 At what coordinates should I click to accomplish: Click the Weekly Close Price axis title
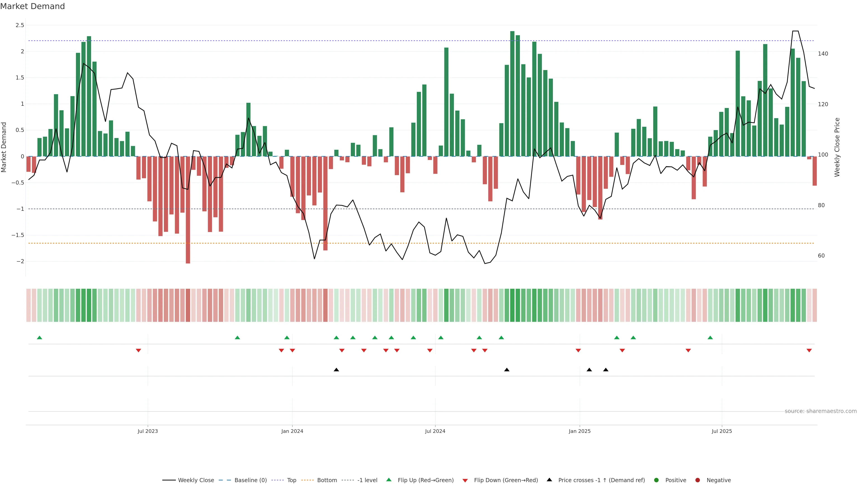[837, 147]
